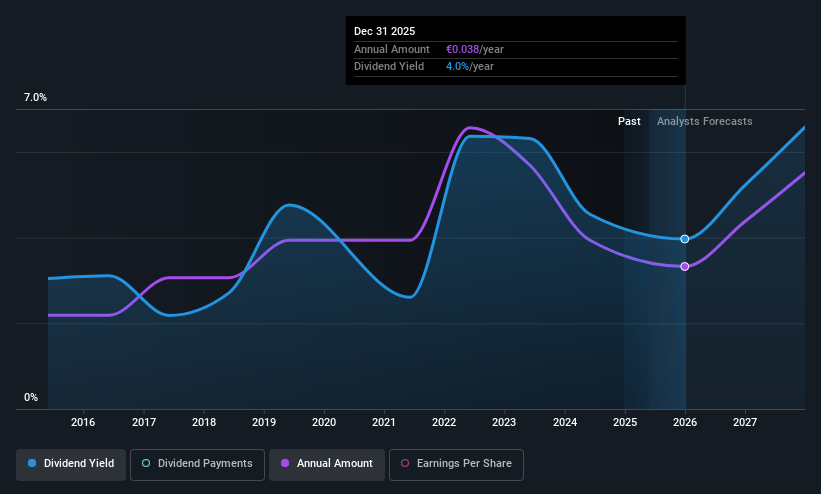Click the 2016 x-axis label
821x494 pixels.
click(x=83, y=422)
